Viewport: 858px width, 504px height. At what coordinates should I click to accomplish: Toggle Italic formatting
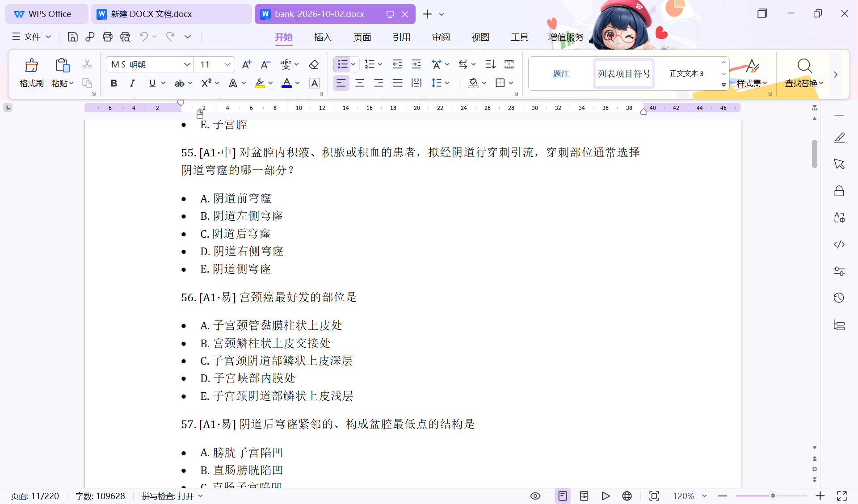(132, 83)
